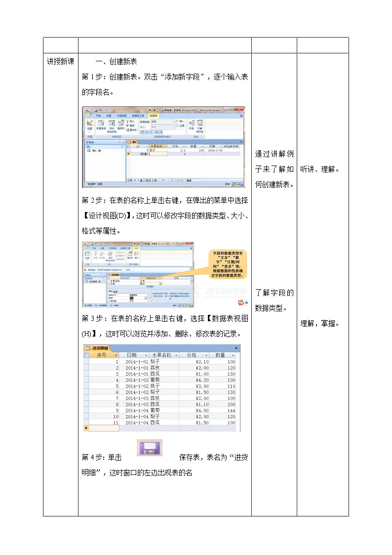Screen dimensions: 392x555
Task: Open the 数量 column dropdown in 进货明细 table
Action: [x=233, y=355]
